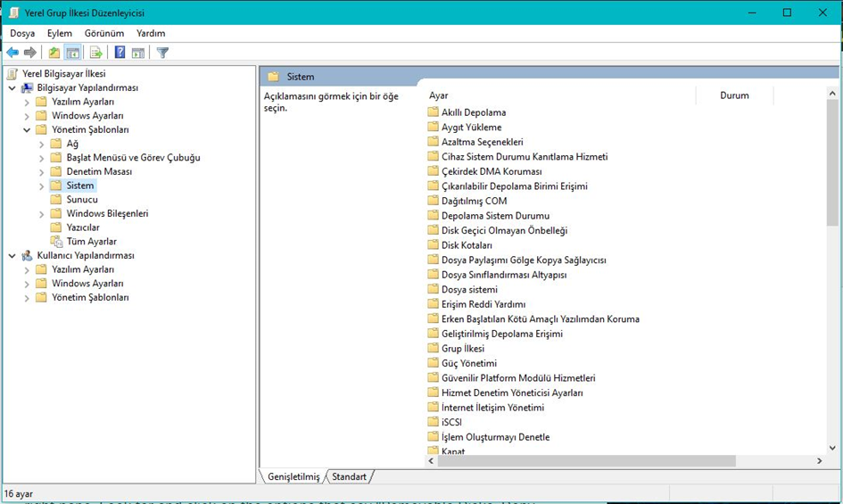Open Help using the question mark icon
Screen dimensions: 843x504
[120, 52]
